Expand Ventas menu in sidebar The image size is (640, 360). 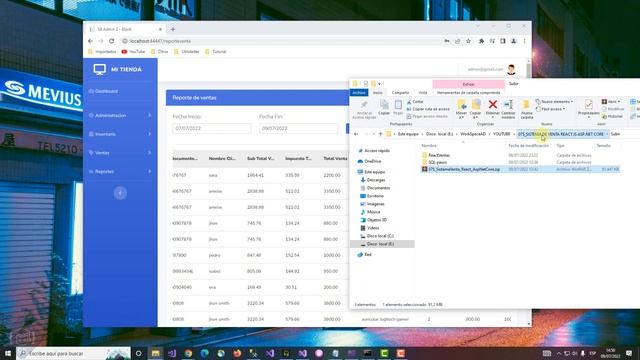click(x=120, y=153)
